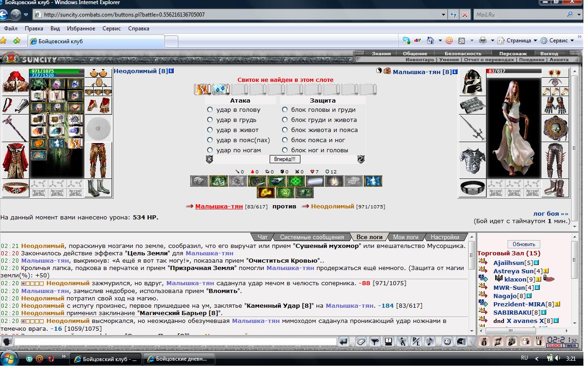The width and height of the screenshot is (588, 368).
Task: Open info icon next to Малышка-тян [8]
Action: [x=455, y=72]
